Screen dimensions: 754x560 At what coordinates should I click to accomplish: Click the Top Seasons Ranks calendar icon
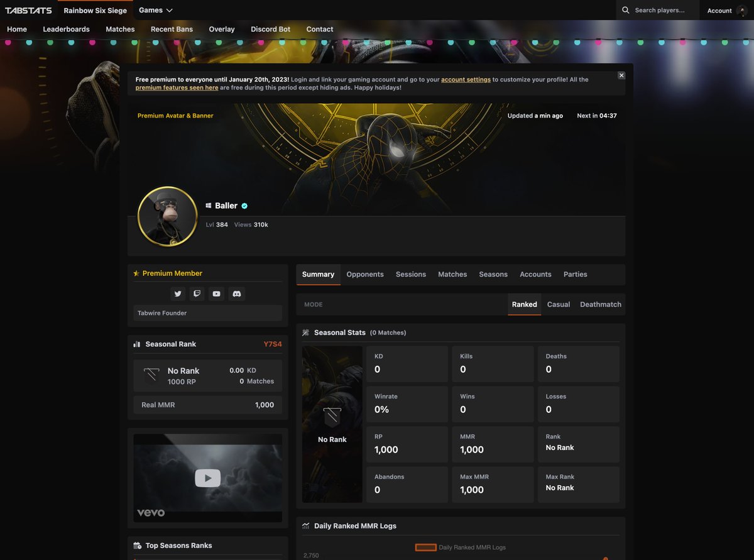tap(138, 546)
